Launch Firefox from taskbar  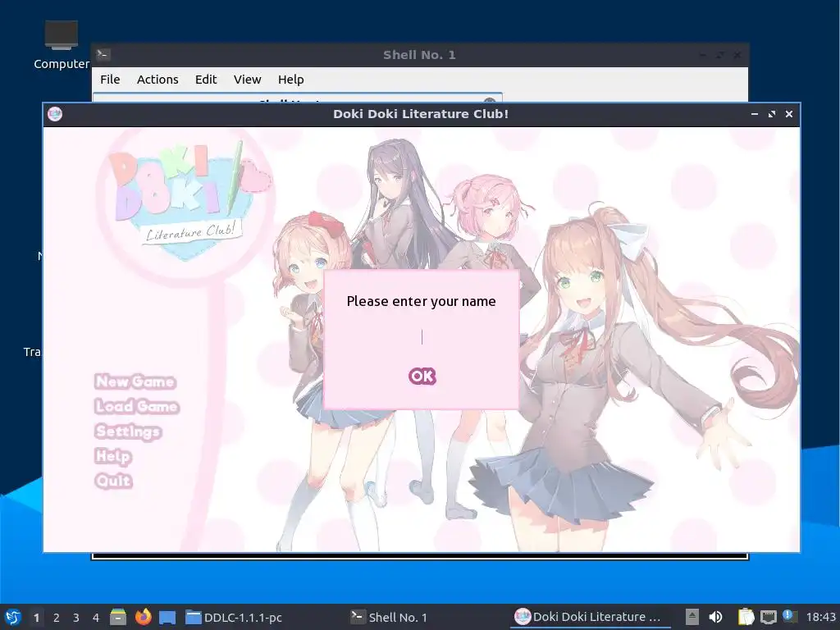coord(143,617)
